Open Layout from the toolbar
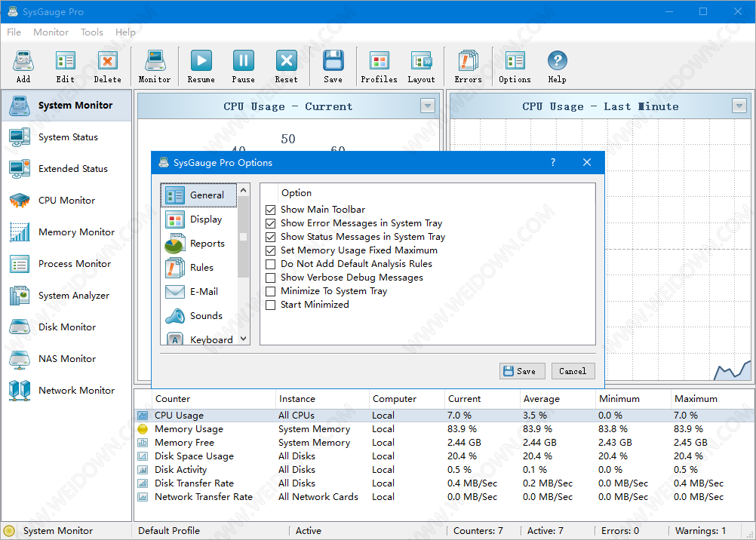756x540 pixels. [x=422, y=66]
